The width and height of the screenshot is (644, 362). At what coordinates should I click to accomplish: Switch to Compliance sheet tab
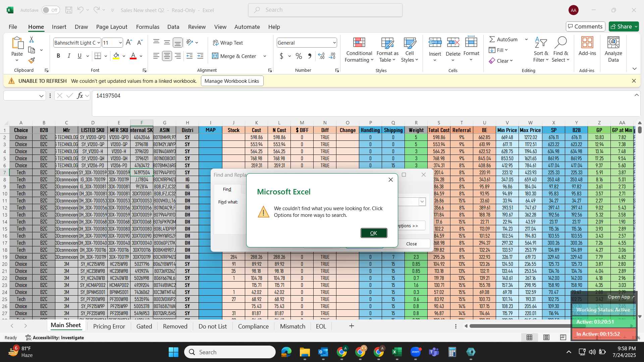[253, 326]
